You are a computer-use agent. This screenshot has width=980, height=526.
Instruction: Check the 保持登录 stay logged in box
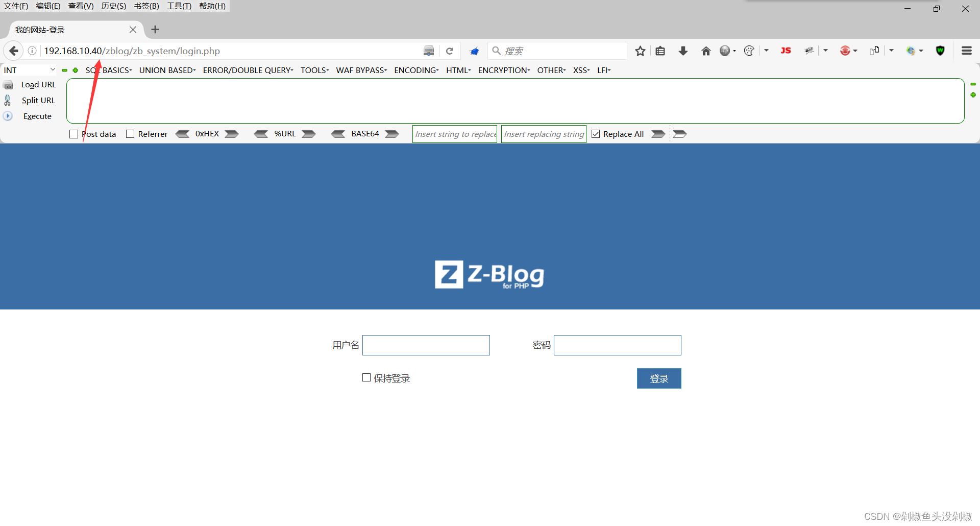point(366,377)
